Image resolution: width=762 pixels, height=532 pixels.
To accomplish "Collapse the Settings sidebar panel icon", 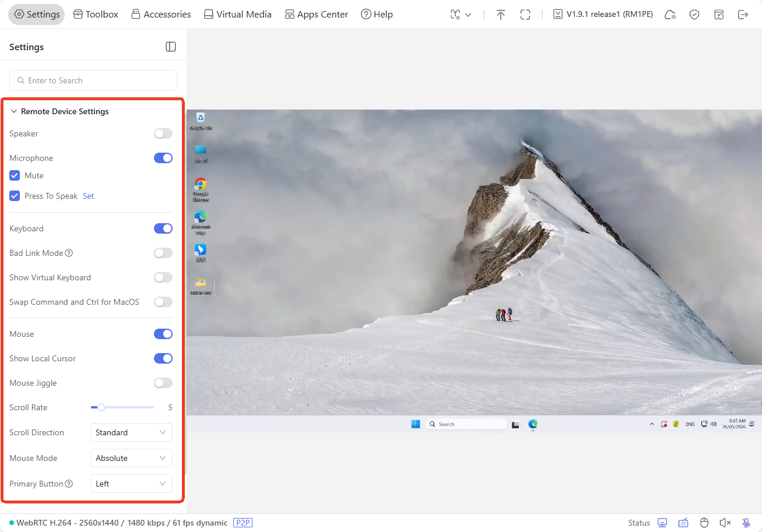I will (171, 47).
